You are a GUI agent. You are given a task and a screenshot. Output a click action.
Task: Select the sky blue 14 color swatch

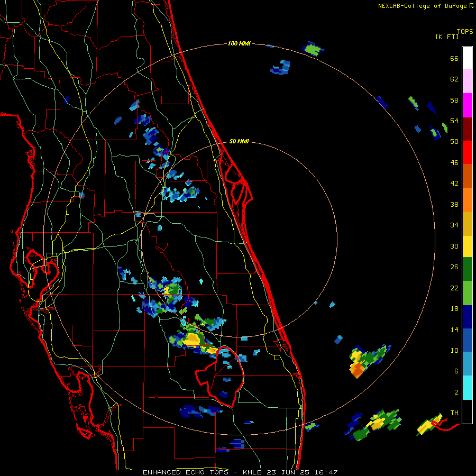coord(467,364)
